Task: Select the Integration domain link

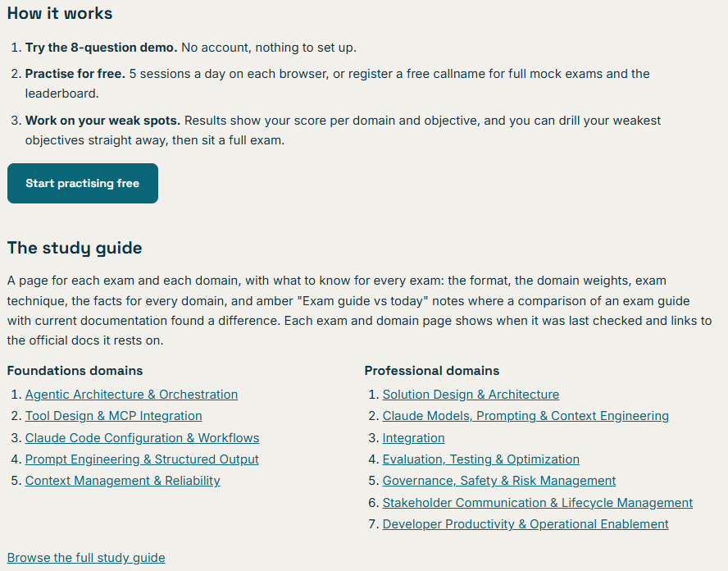Action: click(x=413, y=437)
